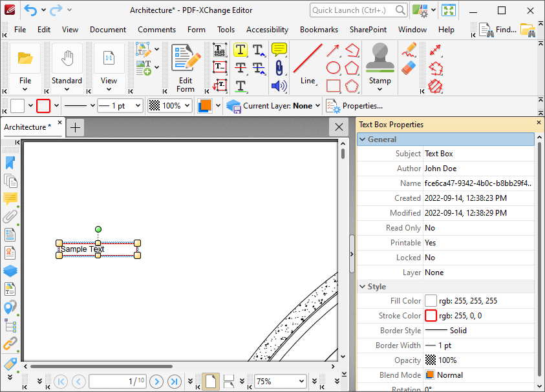Screen dimensions: 545x392
Task: Switch to the Comments menu
Action: click(156, 29)
